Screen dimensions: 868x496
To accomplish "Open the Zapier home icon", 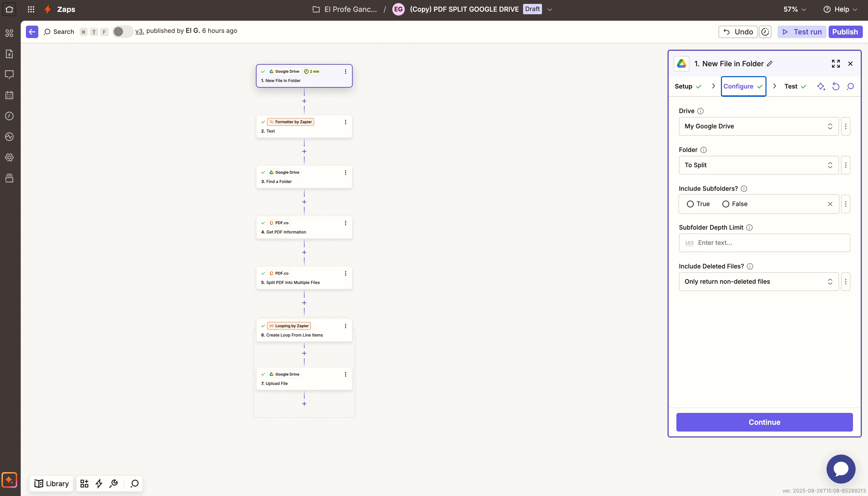I will tap(9, 9).
